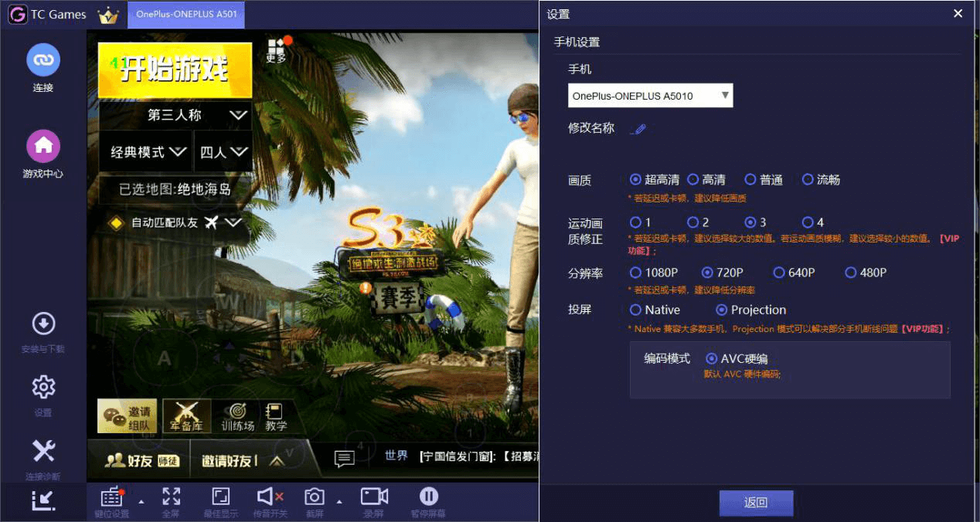Switch to OnePlus-ONEPLUS A501 device tab
980x522 pixels.
pyautogui.click(x=186, y=14)
